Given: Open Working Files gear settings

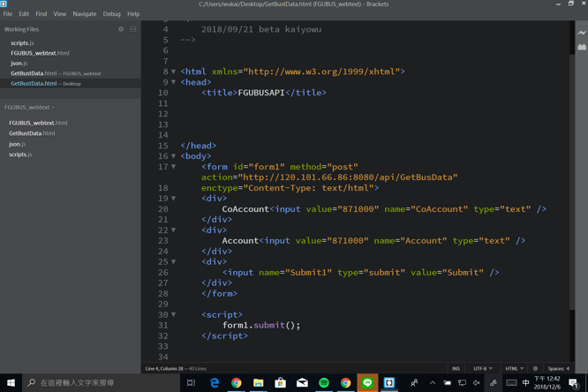Looking at the screenshot, I should [x=121, y=29].
